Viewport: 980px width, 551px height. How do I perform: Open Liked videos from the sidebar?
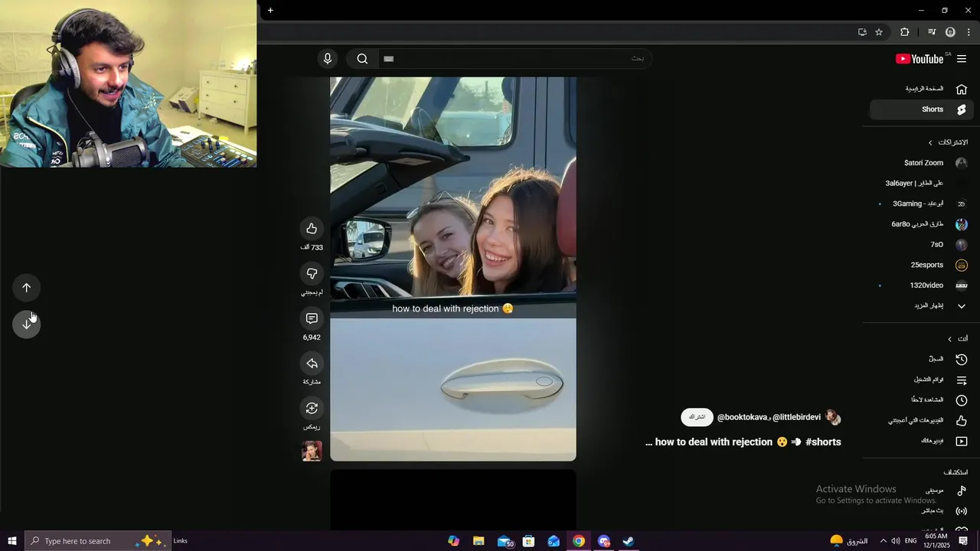[921, 420]
